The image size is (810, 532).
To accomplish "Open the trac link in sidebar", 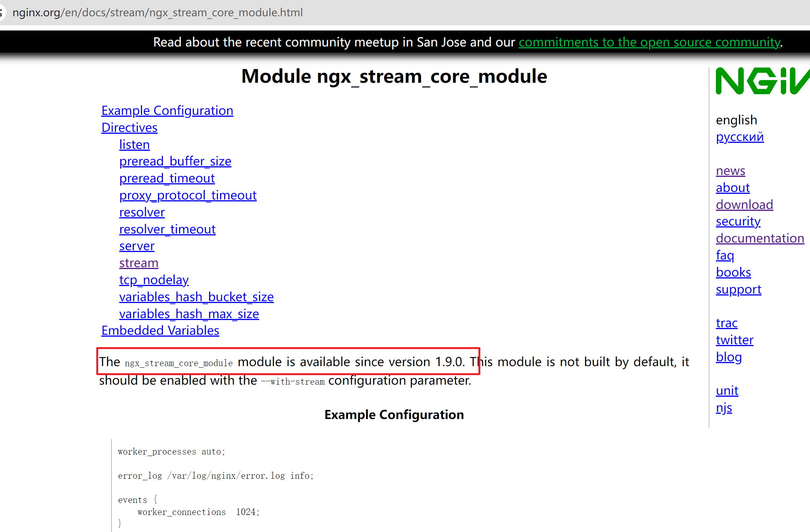I will click(x=726, y=323).
